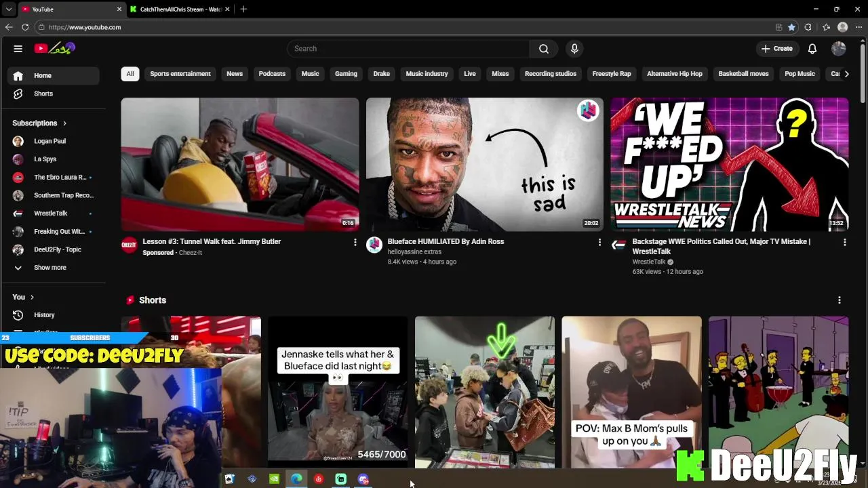The image size is (868, 488).
Task: Select the Podcasts chip
Action: click(x=272, y=74)
